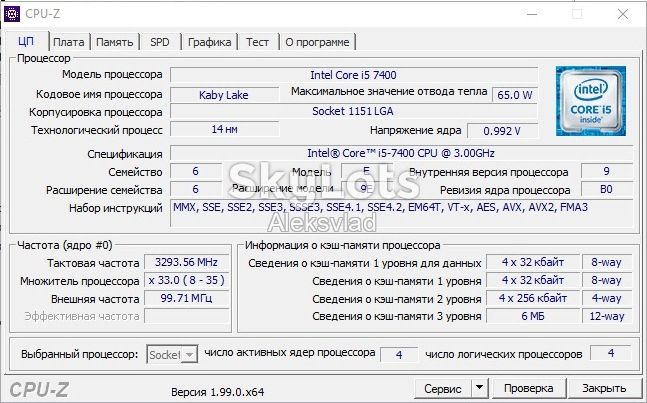Close the CPU-Z window
Screen dimensions: 647x403
pos(623,14)
